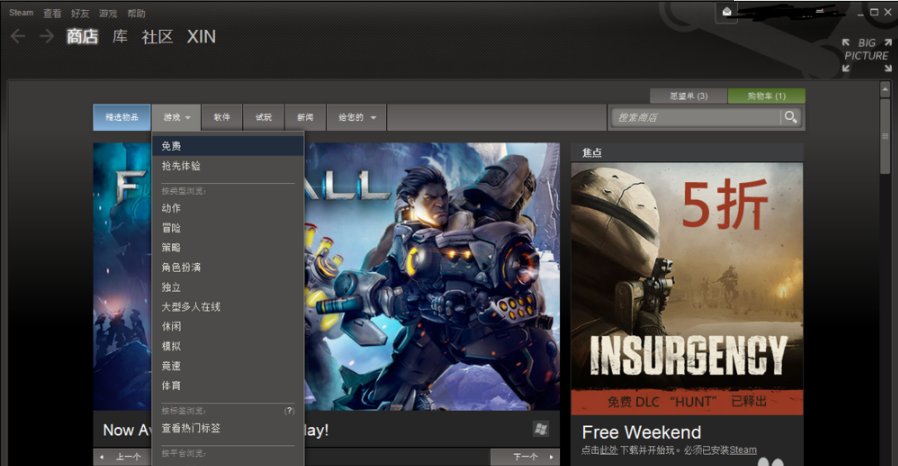
Task: Click the forward navigation arrow
Action: (46, 37)
